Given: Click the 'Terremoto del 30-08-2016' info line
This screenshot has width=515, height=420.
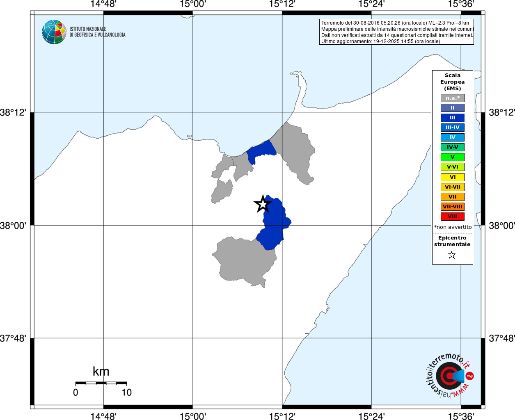Looking at the screenshot, I should (395, 23).
